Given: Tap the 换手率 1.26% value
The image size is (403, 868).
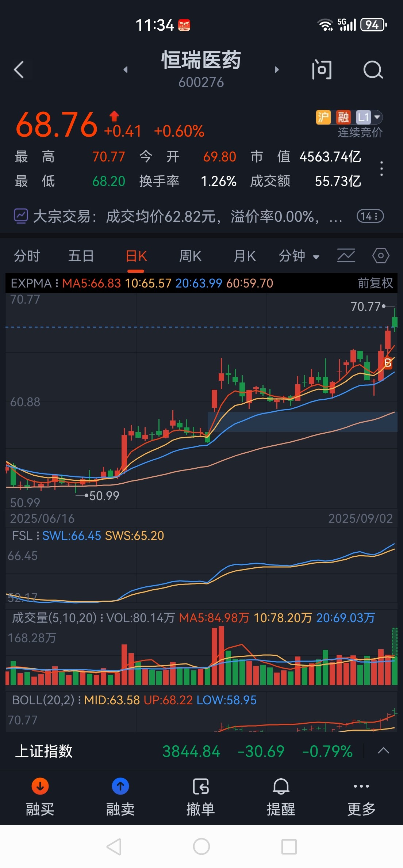Looking at the screenshot, I should [219, 181].
